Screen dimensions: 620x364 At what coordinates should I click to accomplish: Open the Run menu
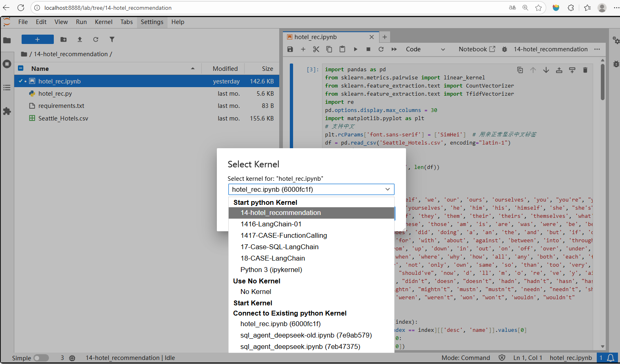[x=82, y=22]
